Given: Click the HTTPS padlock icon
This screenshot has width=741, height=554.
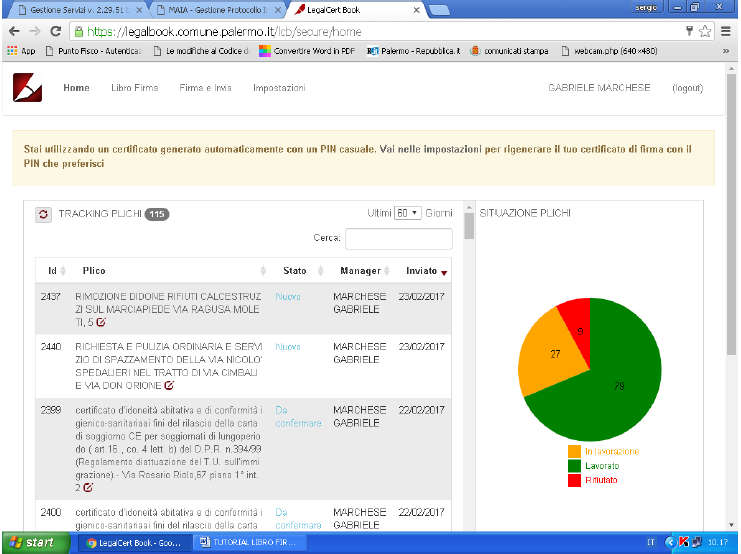Looking at the screenshot, I should 79,32.
